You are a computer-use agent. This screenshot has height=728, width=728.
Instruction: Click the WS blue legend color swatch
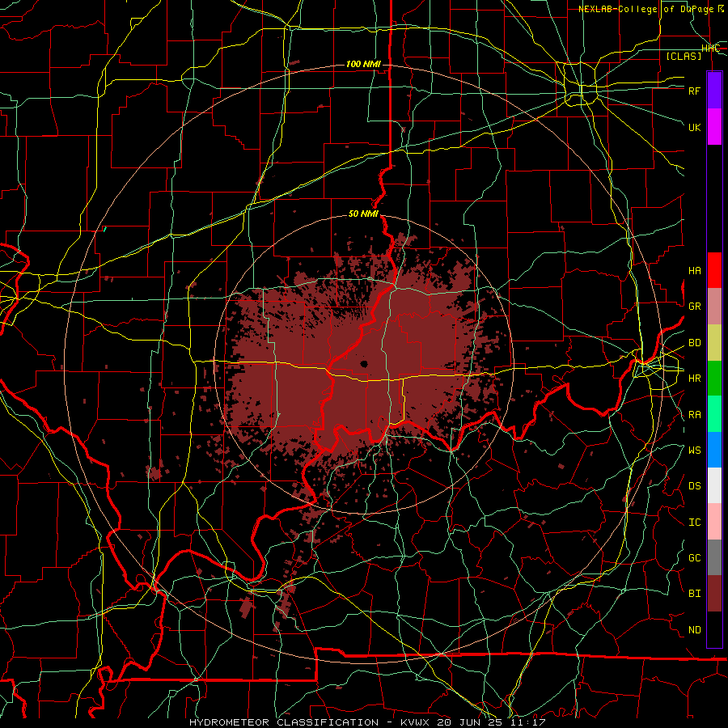tap(714, 450)
